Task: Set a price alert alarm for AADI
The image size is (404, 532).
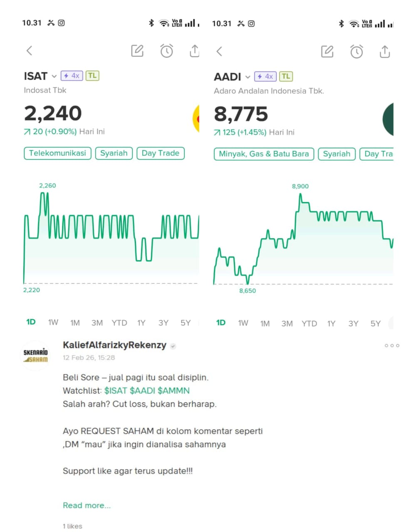Action: click(357, 52)
